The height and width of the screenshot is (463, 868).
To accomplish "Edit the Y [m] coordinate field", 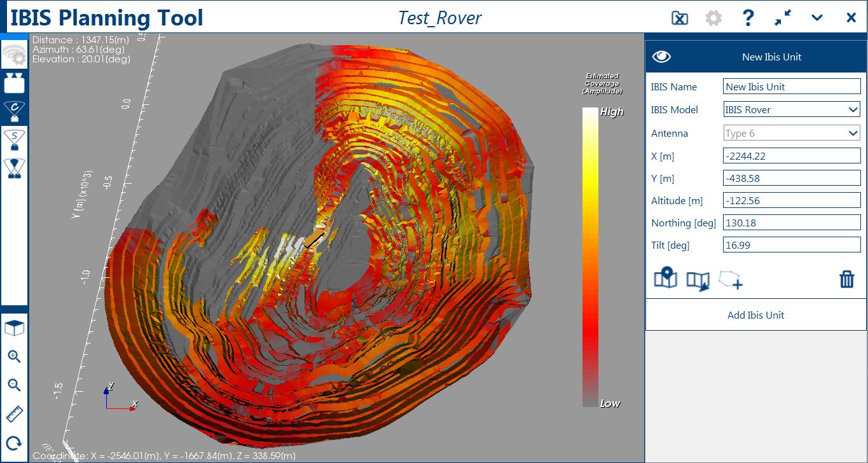I will click(792, 178).
